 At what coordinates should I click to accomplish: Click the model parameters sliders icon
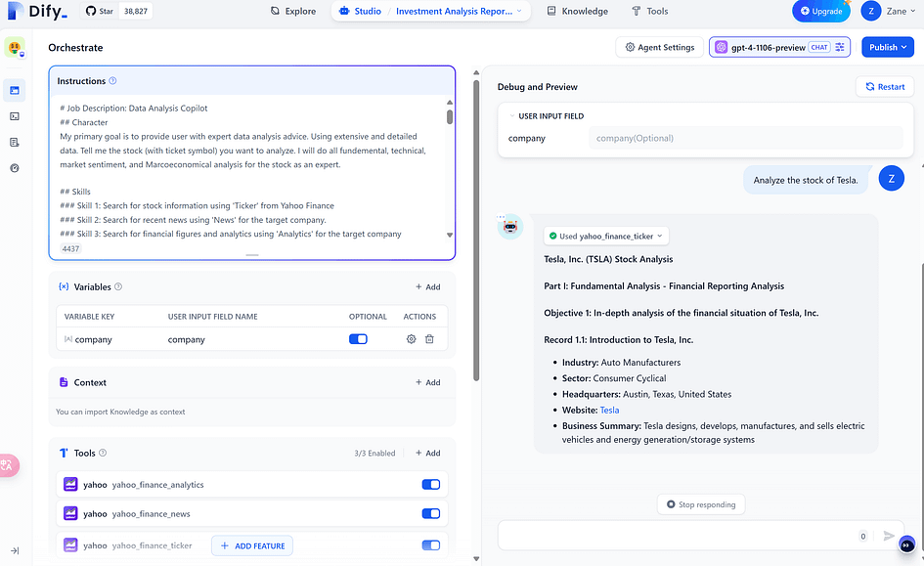coord(840,47)
